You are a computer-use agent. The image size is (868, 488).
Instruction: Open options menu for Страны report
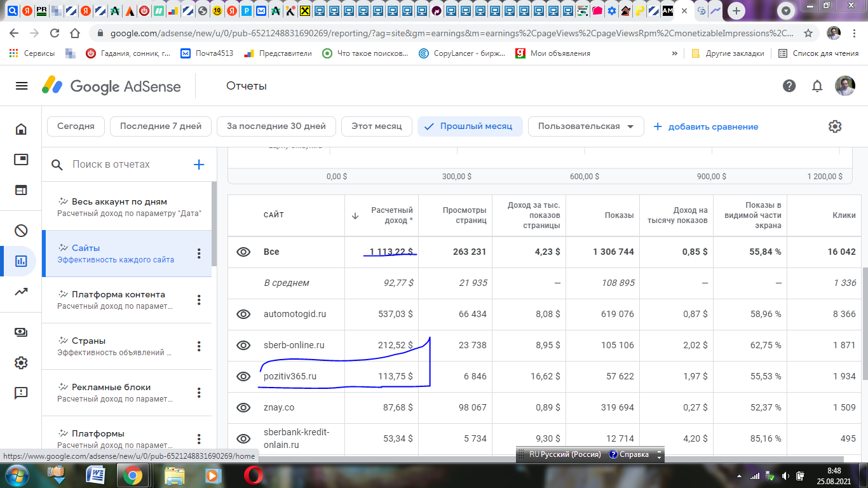pyautogui.click(x=199, y=346)
